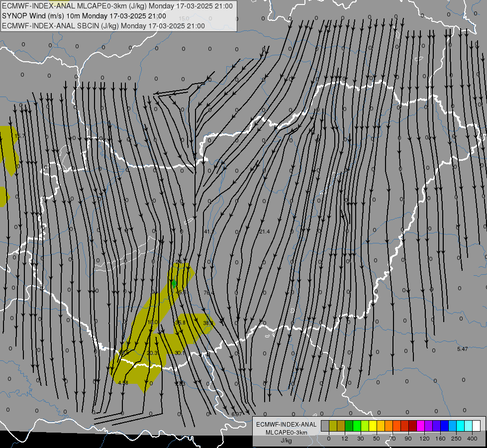Click the map value 15.7
Screen dimensions: 487x448
pyautogui.click(x=20, y=136)
